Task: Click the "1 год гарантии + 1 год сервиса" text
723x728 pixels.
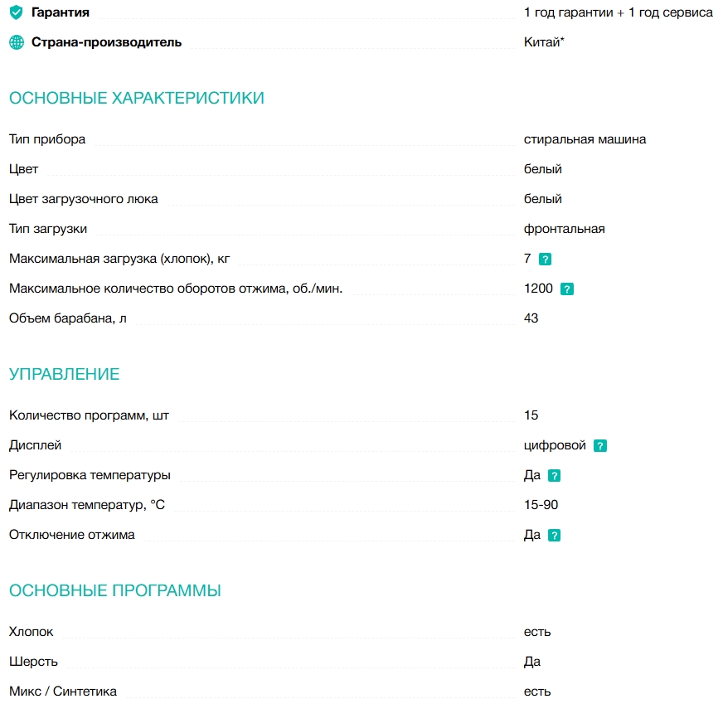Action: click(619, 12)
